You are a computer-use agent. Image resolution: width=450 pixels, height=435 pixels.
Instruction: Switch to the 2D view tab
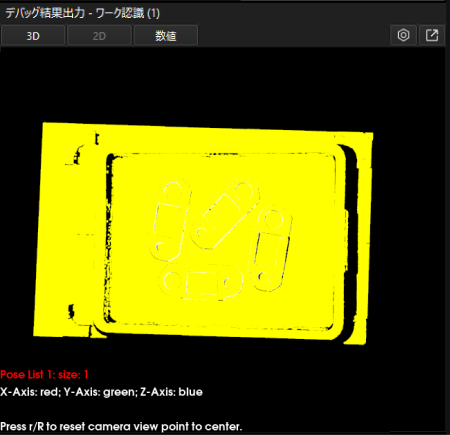tap(99, 35)
